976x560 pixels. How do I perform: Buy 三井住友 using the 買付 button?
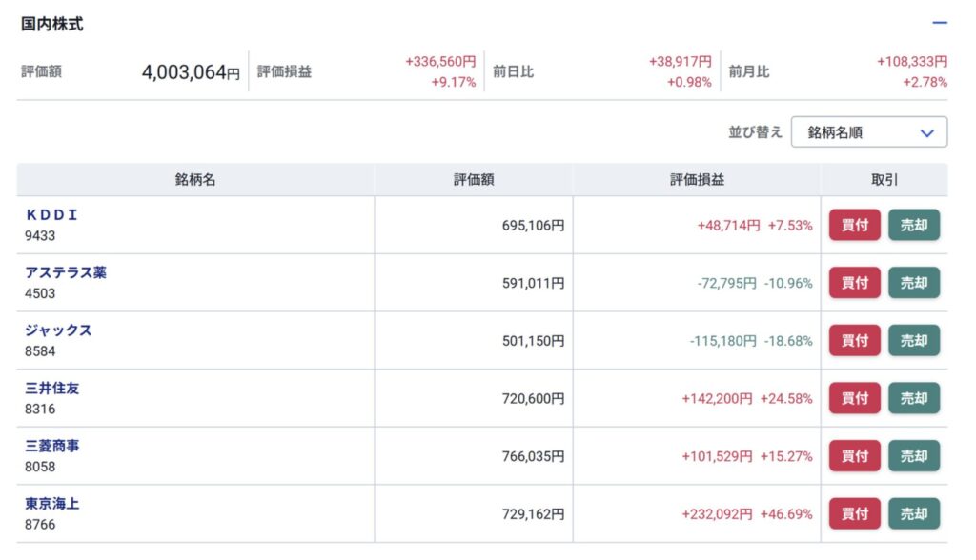[855, 398]
